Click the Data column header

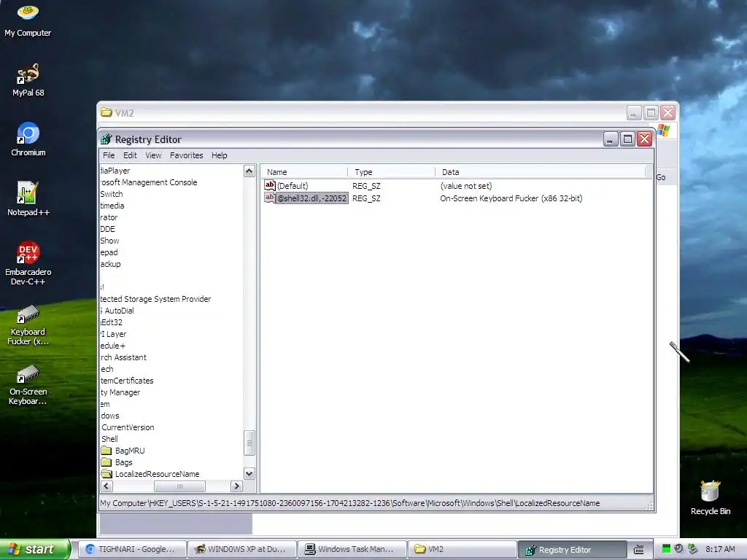pos(541,172)
